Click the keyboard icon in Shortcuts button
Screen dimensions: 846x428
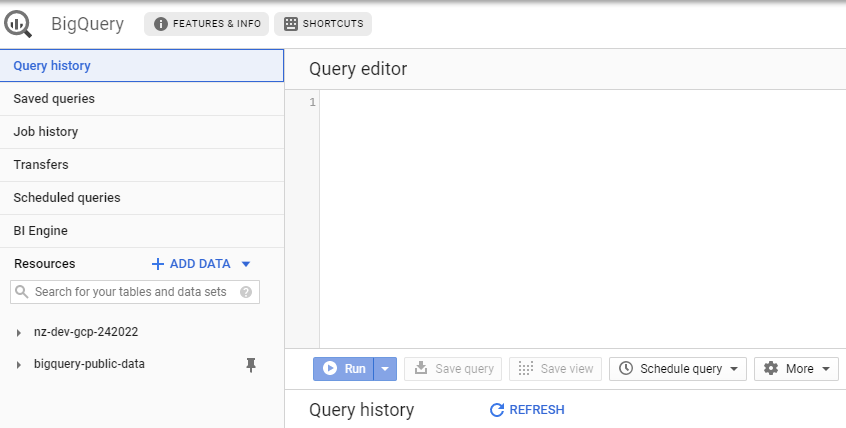290,24
